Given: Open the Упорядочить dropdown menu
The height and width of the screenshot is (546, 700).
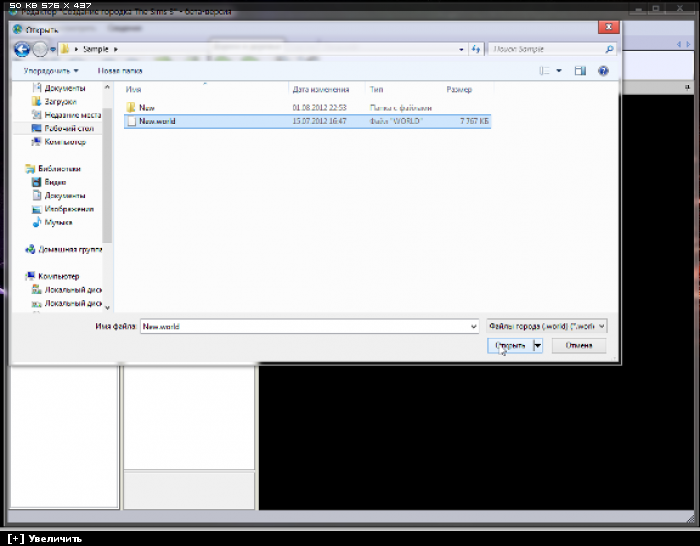Looking at the screenshot, I should [50, 71].
